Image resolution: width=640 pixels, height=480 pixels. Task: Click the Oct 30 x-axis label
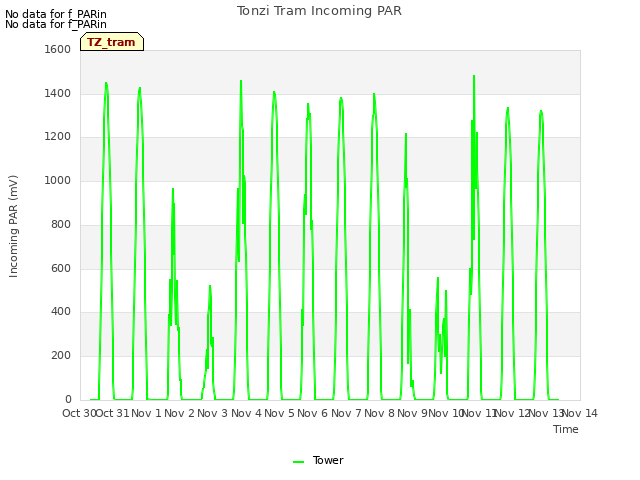tap(78, 413)
